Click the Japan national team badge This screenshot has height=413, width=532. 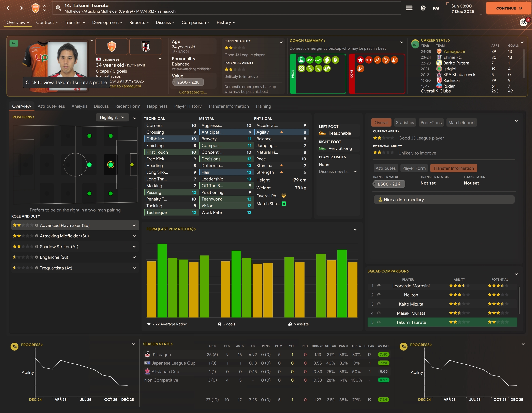(146, 46)
